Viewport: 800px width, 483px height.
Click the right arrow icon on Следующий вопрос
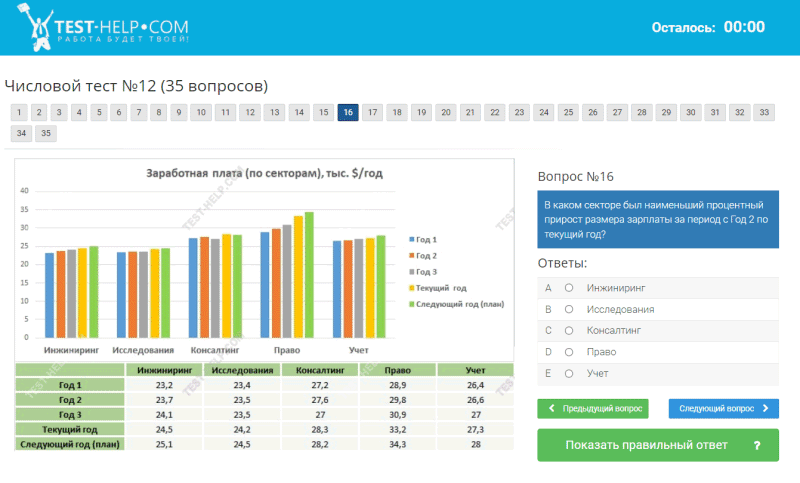(765, 408)
